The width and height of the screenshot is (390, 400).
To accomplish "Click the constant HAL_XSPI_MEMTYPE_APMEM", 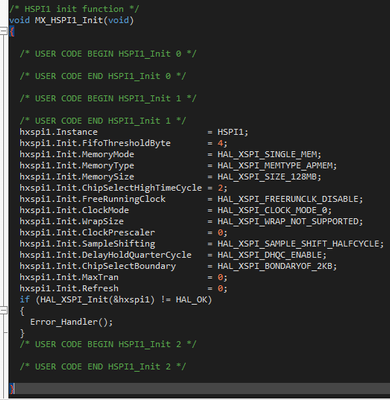I will (275, 165).
